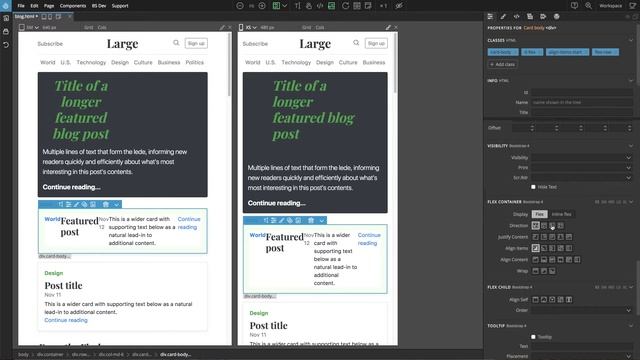The width and height of the screenshot is (640, 360).
Task: Click the flex-row class tag
Action: (605, 52)
